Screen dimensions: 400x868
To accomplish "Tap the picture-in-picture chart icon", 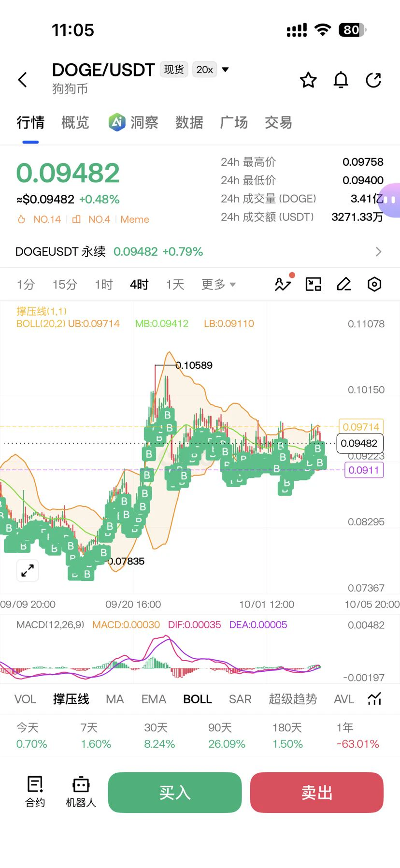I will [314, 284].
